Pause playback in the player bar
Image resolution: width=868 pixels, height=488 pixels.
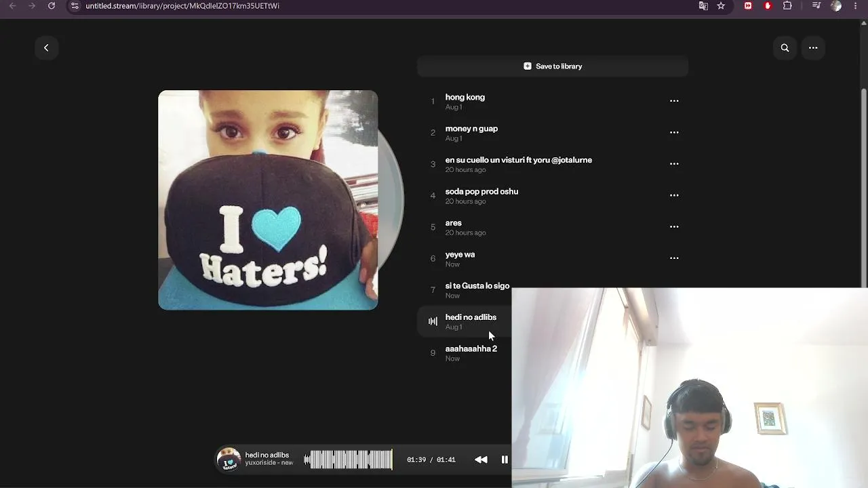point(505,460)
